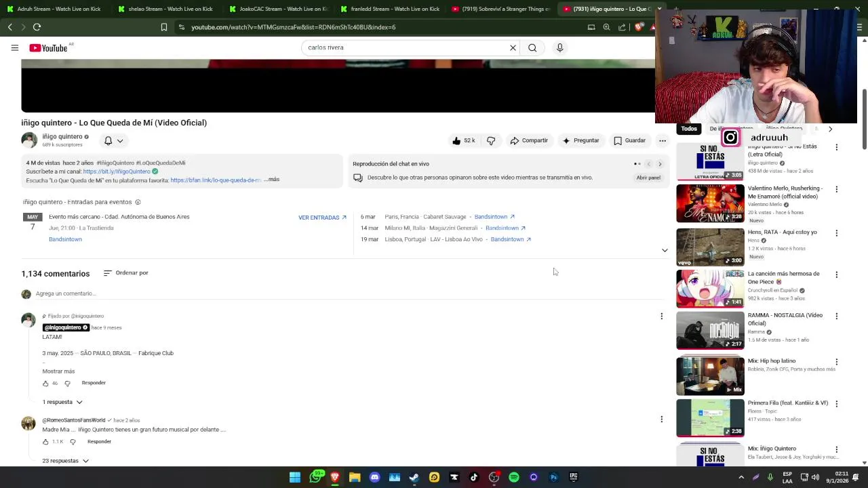Viewport: 868px width, 488px height.
Task: Open the Bandsintown link under La Trastienda
Action: (65, 239)
